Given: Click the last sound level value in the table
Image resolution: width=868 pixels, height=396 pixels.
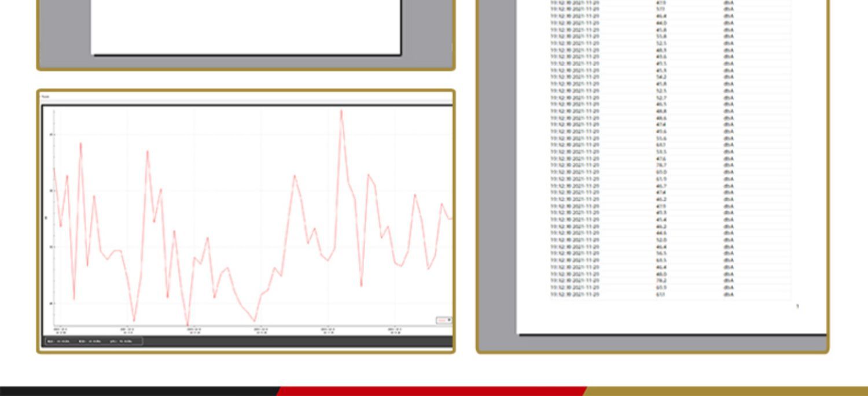Looking at the screenshot, I should [x=660, y=294].
